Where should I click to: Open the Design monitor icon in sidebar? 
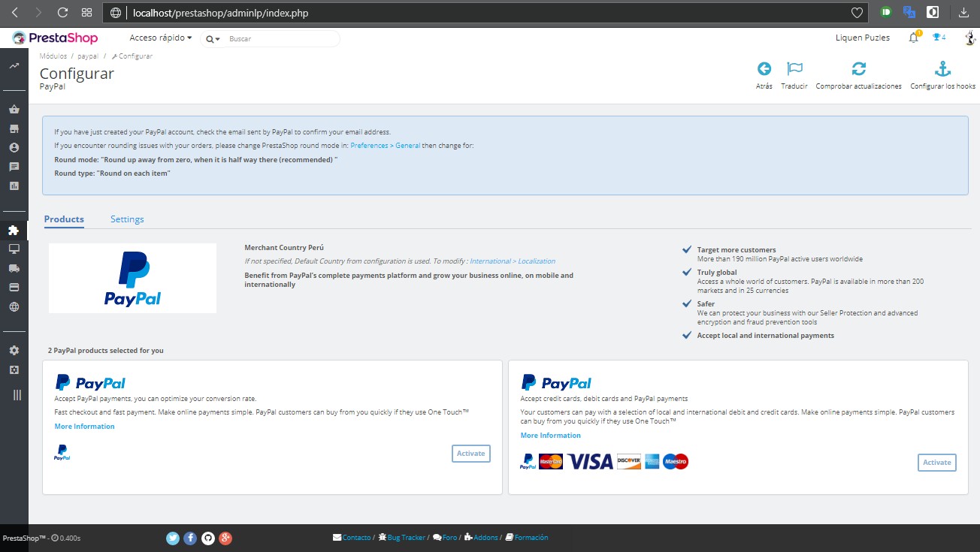pos(14,249)
